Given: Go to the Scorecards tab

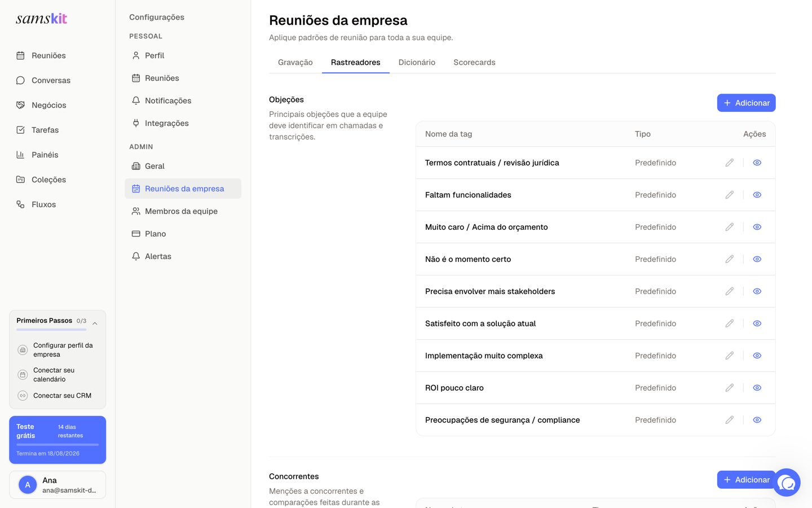Looking at the screenshot, I should (474, 63).
